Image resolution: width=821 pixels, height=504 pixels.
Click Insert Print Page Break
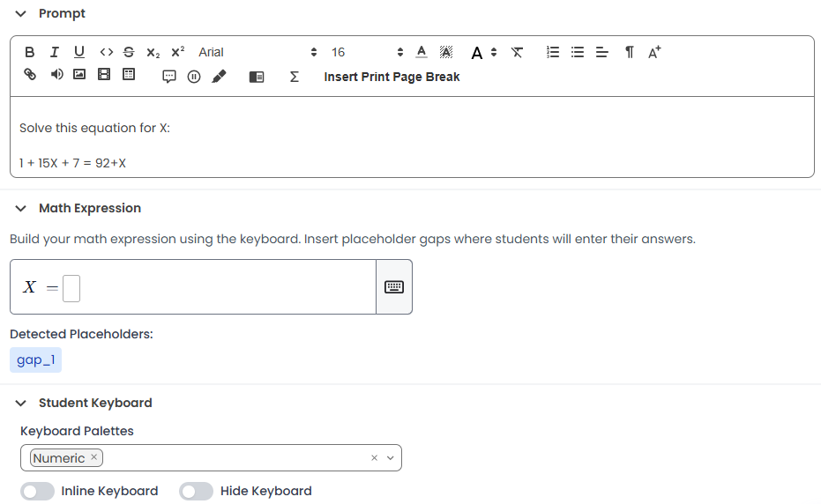pos(392,77)
